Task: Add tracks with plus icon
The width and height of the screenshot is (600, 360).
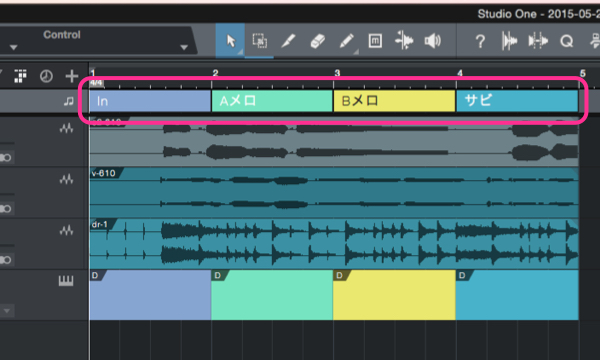Action: pyautogui.click(x=72, y=76)
